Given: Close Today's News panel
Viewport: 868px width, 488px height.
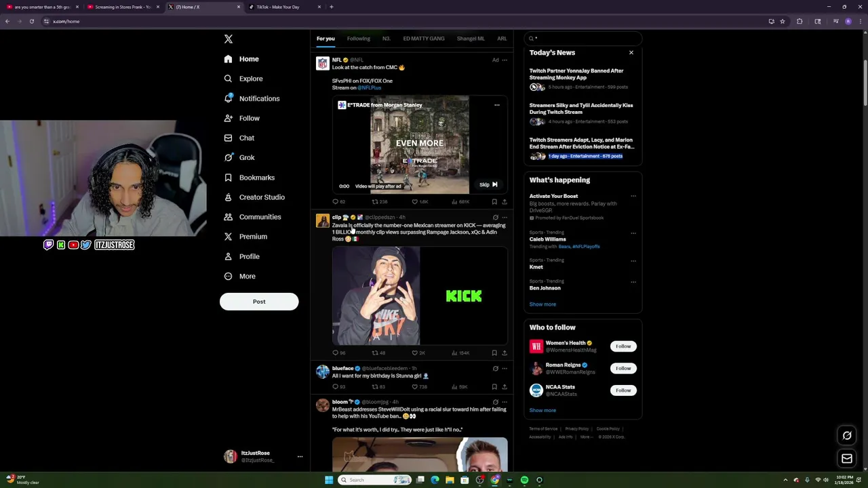Looking at the screenshot, I should [x=631, y=53].
